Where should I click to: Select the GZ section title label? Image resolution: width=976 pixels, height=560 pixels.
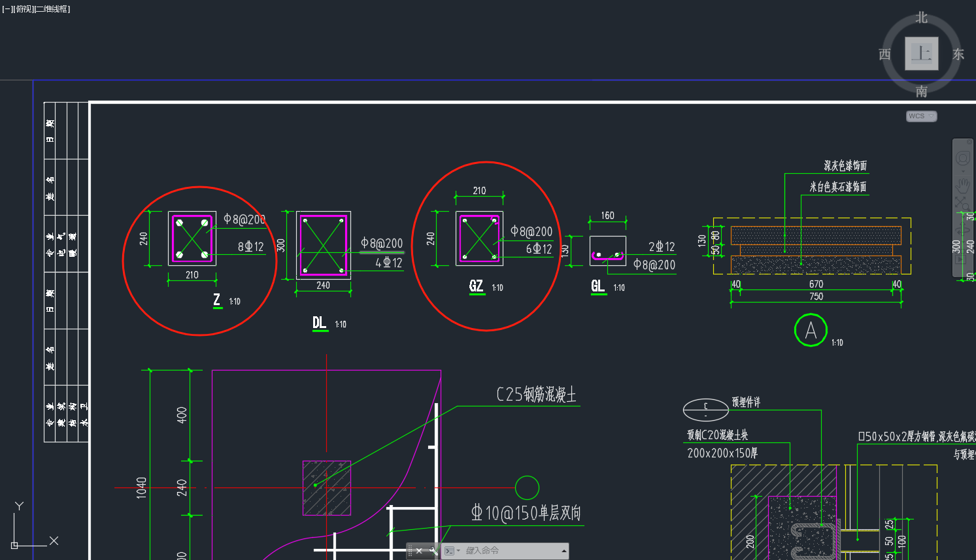click(477, 286)
